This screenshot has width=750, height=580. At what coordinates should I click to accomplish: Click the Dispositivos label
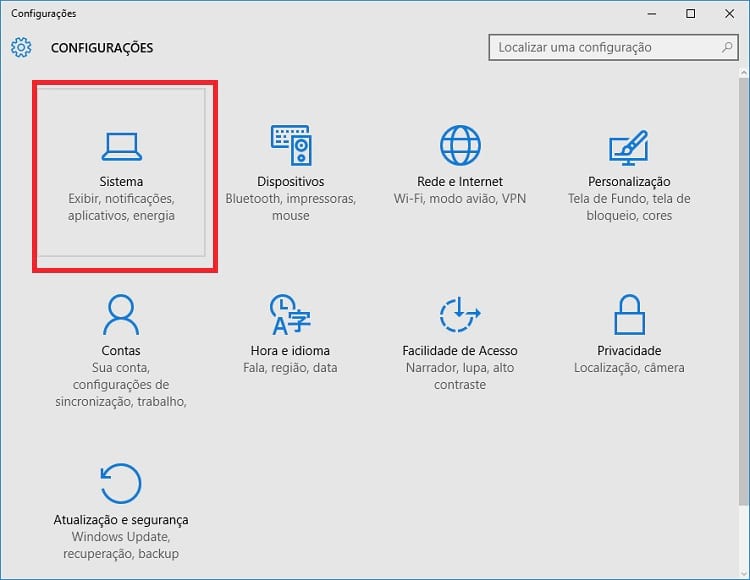coord(290,182)
